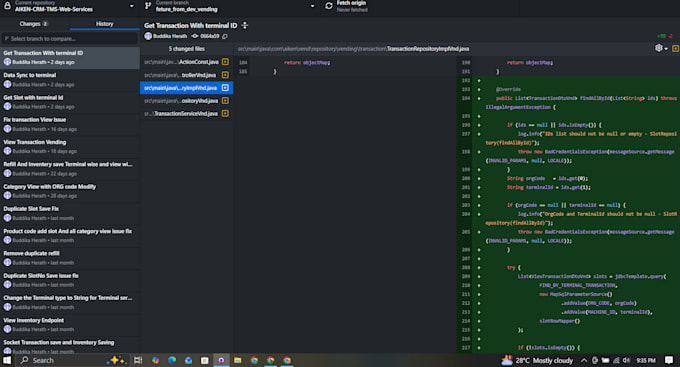Click avatar on Data Sync to terminal commit
Viewport: 680px width, 367px height.
(x=7, y=84)
